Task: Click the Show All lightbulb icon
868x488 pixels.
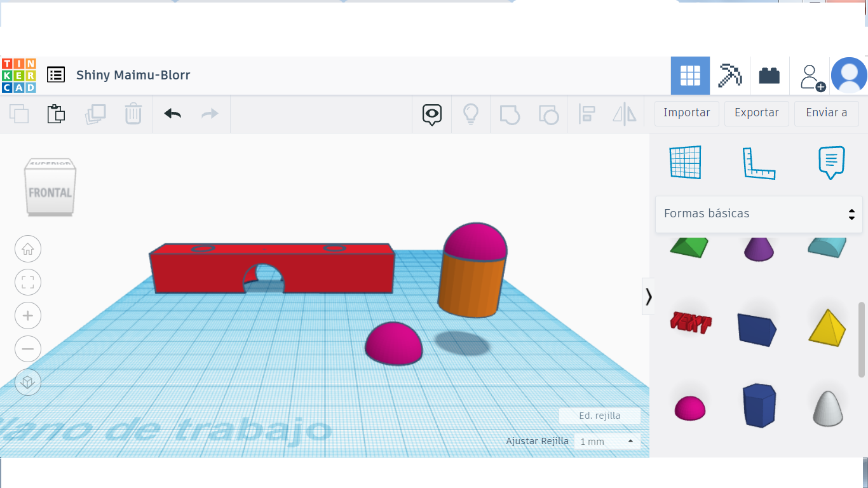Action: click(x=470, y=114)
